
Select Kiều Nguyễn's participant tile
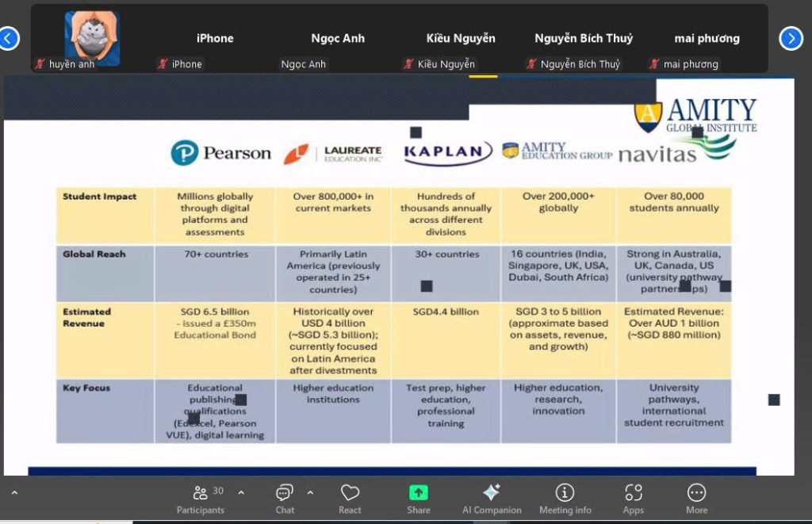point(461,39)
